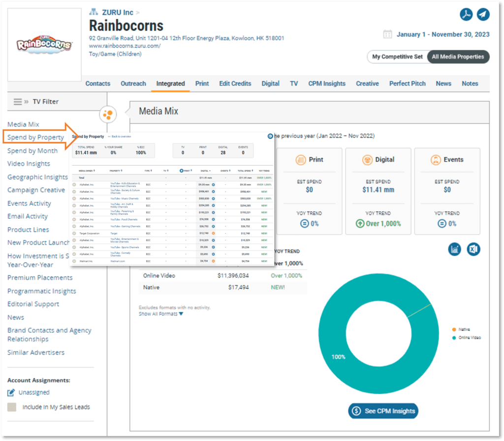Open Spend by Property in sidebar
Screen dimensions: 504x441
click(35, 137)
